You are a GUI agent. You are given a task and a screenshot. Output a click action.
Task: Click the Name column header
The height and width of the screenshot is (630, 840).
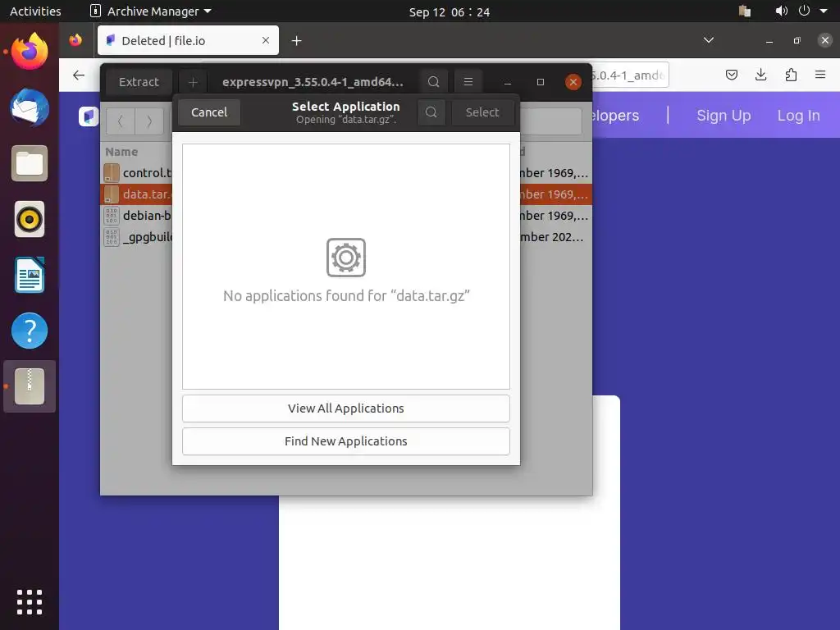click(x=121, y=152)
